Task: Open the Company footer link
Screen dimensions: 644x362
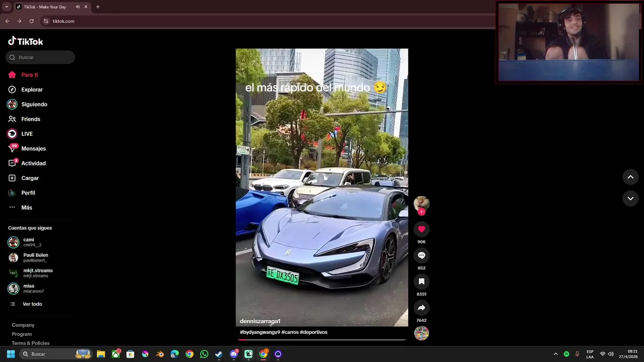Action: tap(23, 325)
